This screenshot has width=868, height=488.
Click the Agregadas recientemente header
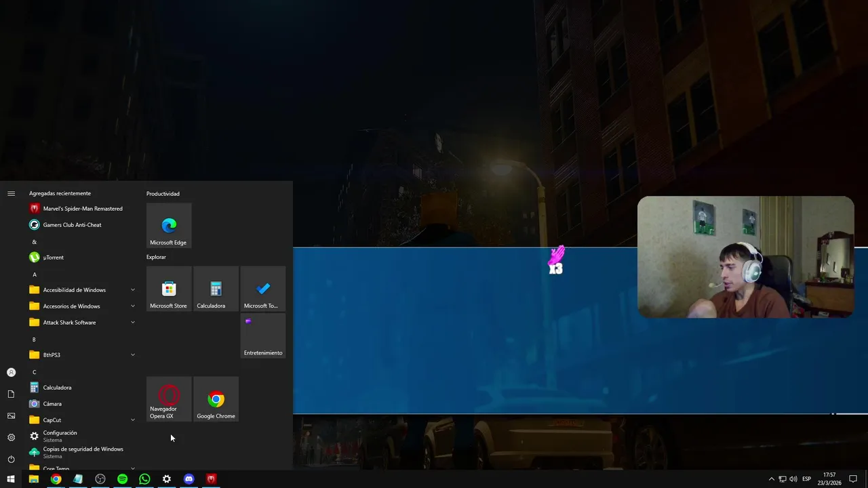click(60, 193)
